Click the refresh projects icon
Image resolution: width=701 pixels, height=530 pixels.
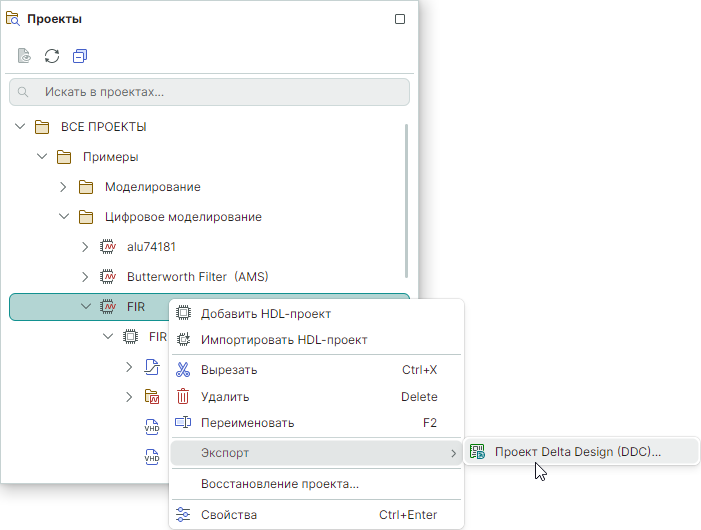(x=52, y=56)
